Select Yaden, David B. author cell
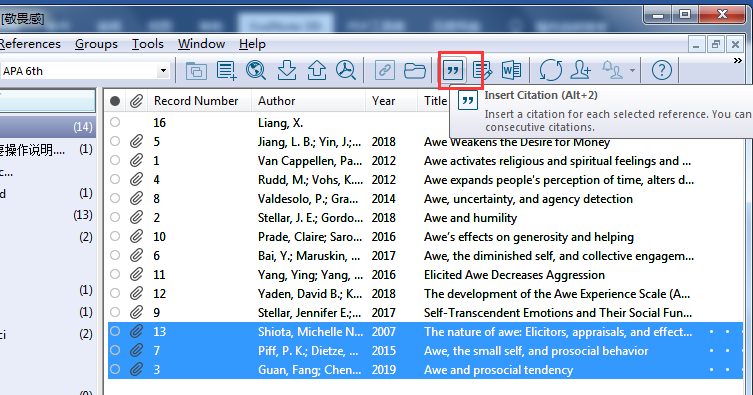This screenshot has width=753, height=395. (x=310, y=294)
